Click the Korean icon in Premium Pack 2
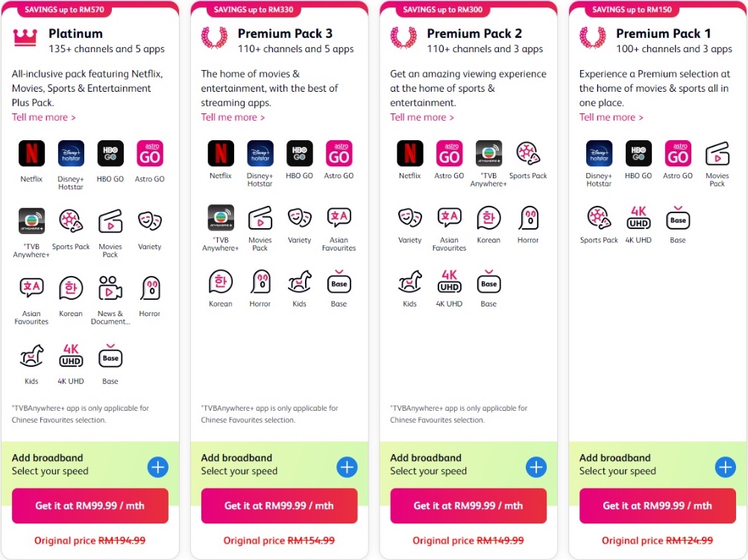 coord(488,218)
